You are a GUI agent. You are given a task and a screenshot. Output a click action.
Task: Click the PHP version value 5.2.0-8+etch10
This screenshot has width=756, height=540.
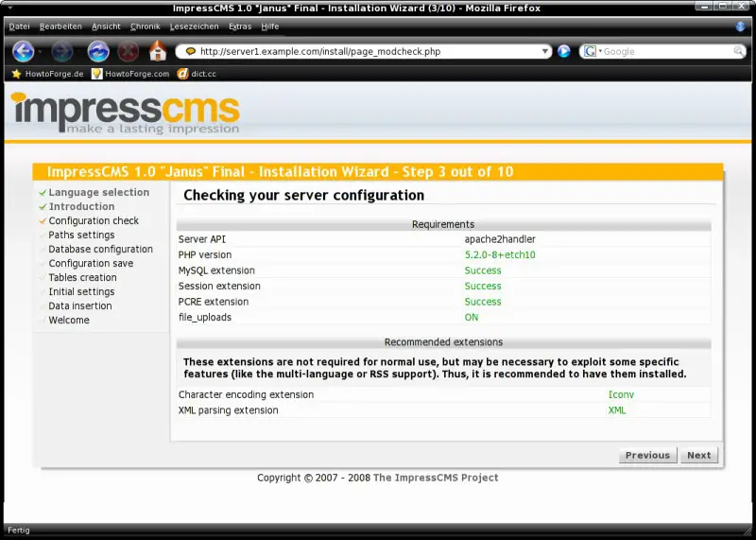point(500,254)
